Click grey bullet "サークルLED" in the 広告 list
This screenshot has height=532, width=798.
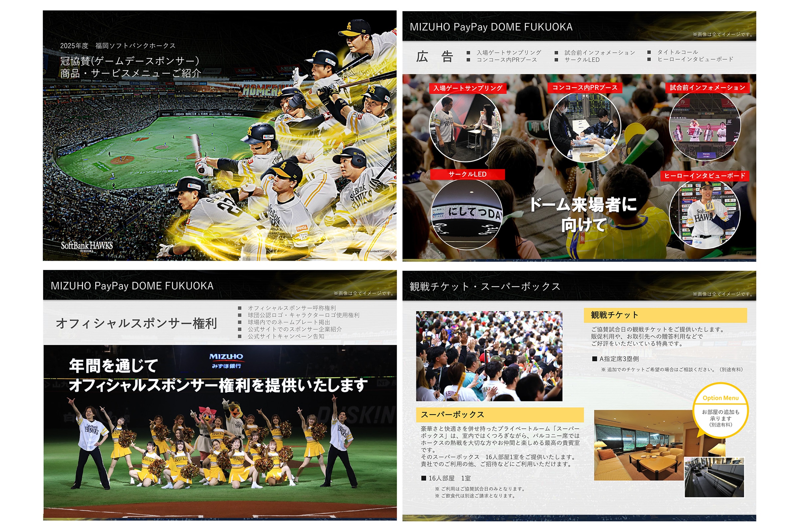pyautogui.click(x=582, y=60)
